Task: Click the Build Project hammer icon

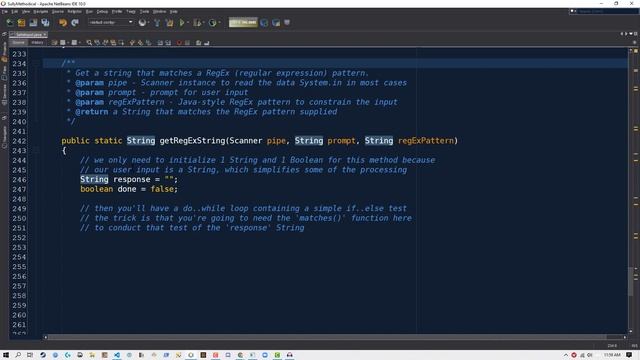Action: click(x=157, y=23)
